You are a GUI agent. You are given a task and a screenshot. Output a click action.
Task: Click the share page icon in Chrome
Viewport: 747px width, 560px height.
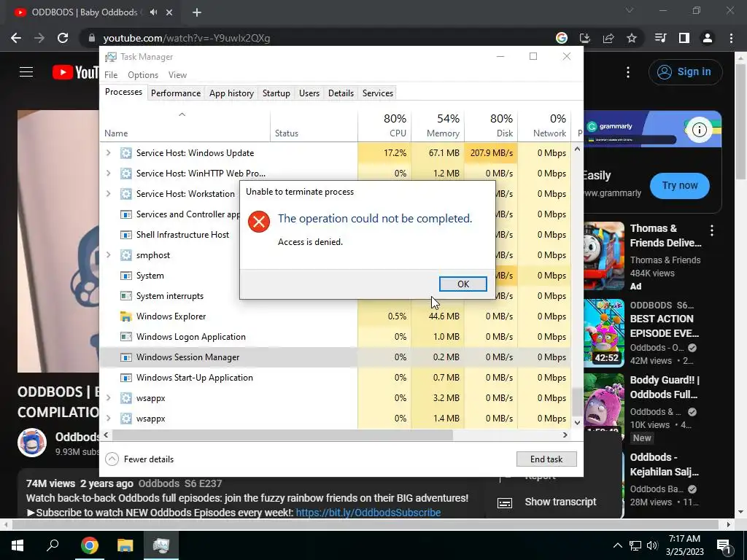coord(608,38)
